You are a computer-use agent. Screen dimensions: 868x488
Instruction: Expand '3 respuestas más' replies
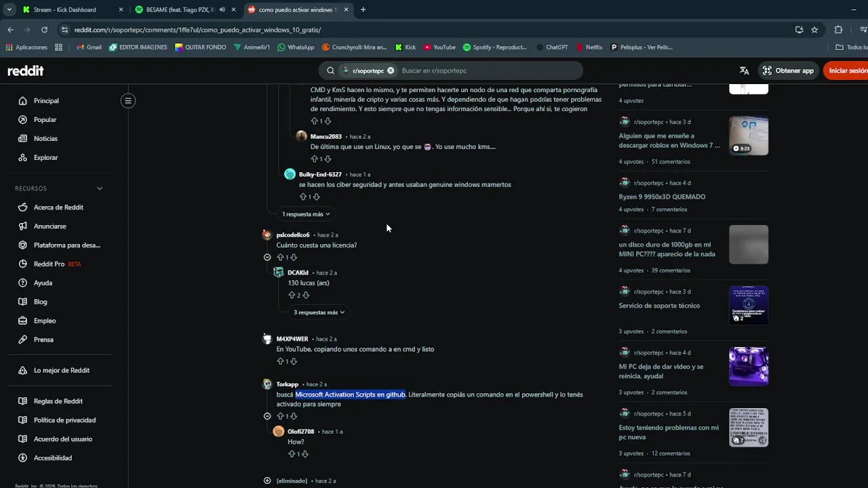coord(319,312)
